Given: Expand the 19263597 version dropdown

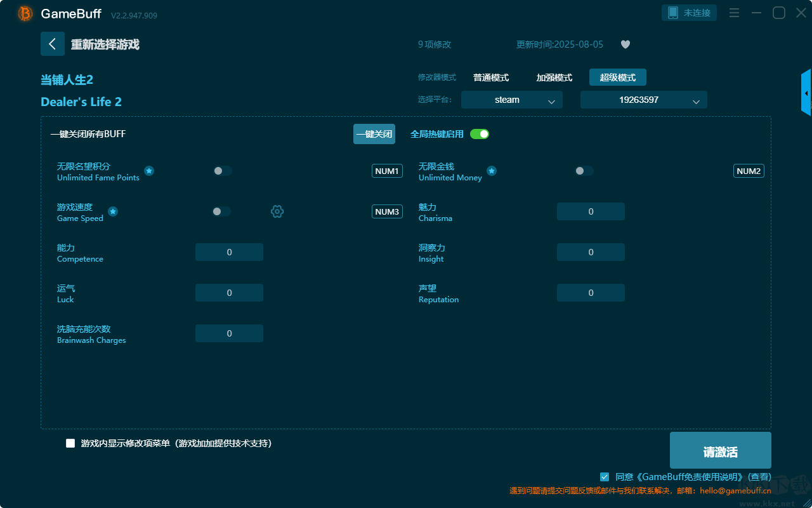Looking at the screenshot, I should pos(643,100).
